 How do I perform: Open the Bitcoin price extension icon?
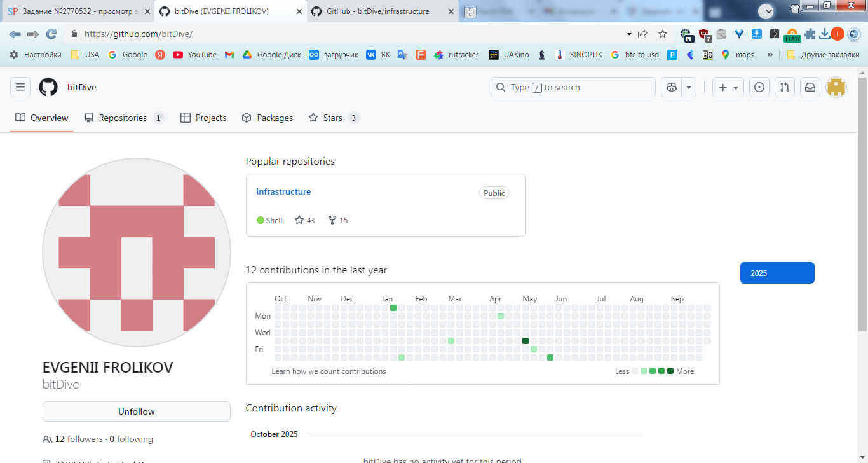point(792,35)
